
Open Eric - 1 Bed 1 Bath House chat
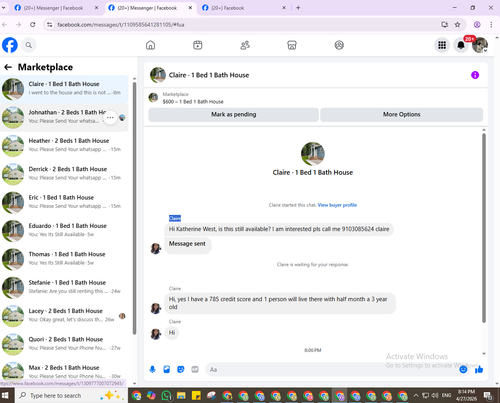click(64, 202)
